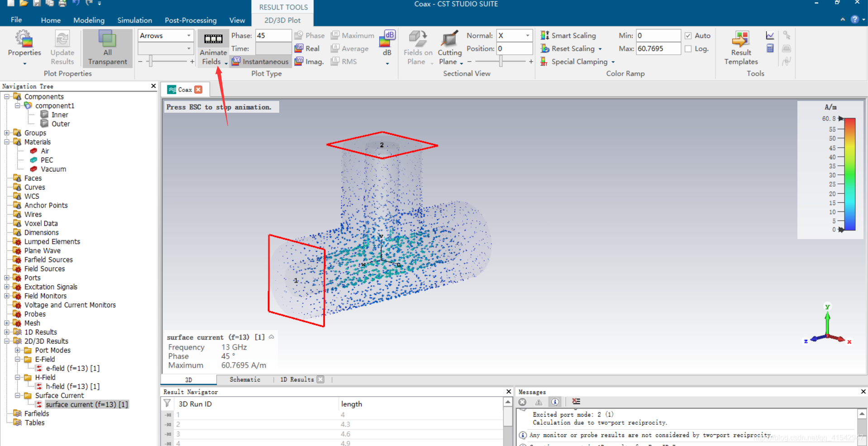
Task: Select surface current (f=13) [1] result
Action: pos(86,404)
